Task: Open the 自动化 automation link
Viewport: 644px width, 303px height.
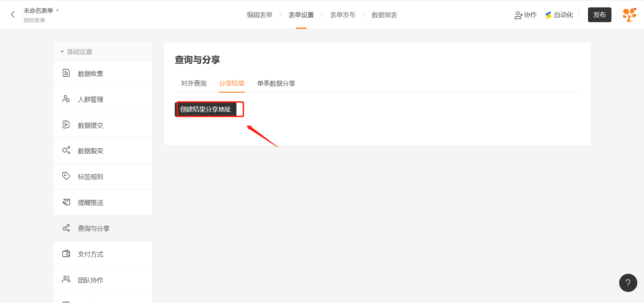Action: 559,15
